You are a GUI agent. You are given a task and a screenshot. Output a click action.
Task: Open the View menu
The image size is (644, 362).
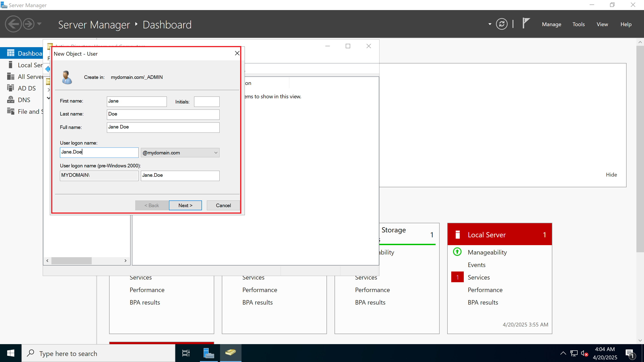pos(602,24)
